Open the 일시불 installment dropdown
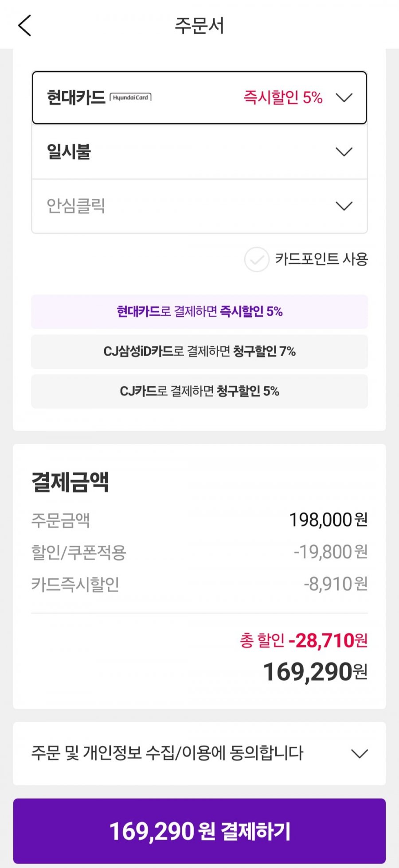Image resolution: width=399 pixels, height=868 pixels. [x=199, y=152]
